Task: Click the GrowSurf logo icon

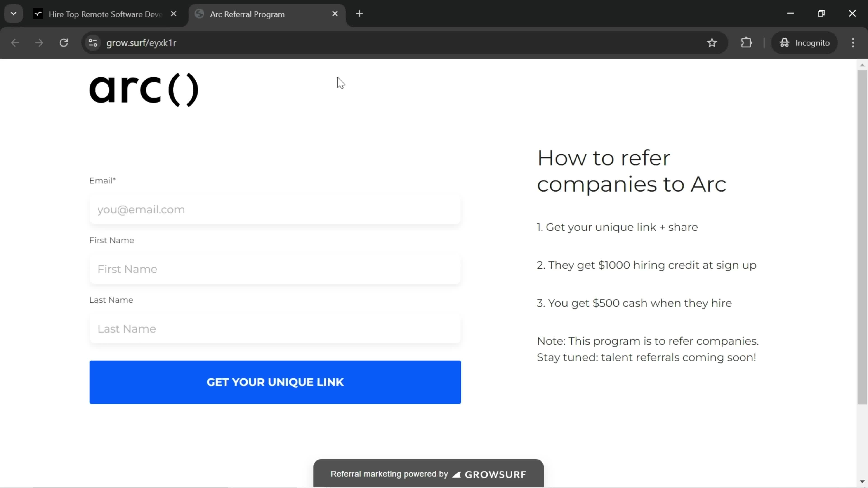Action: [457, 474]
